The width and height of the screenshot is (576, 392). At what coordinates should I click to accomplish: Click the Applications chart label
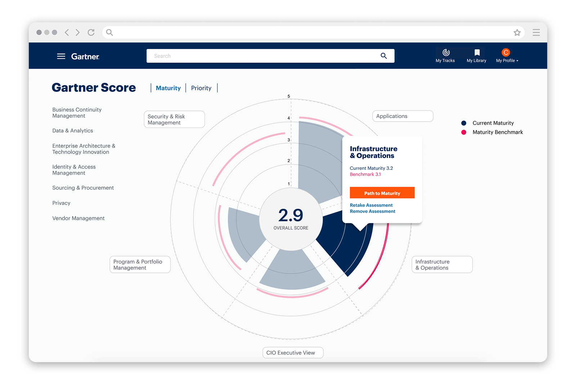(x=403, y=116)
